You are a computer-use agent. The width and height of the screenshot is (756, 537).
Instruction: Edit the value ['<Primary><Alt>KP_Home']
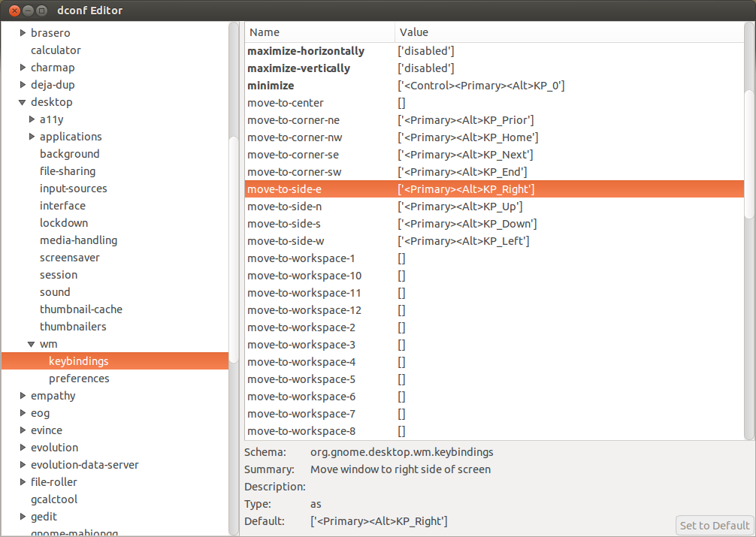[467, 137]
